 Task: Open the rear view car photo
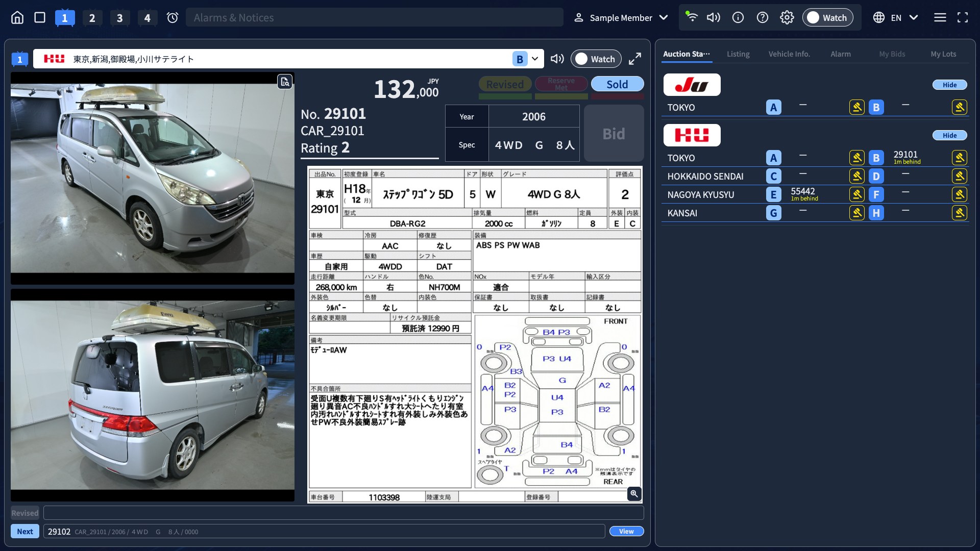(x=153, y=395)
